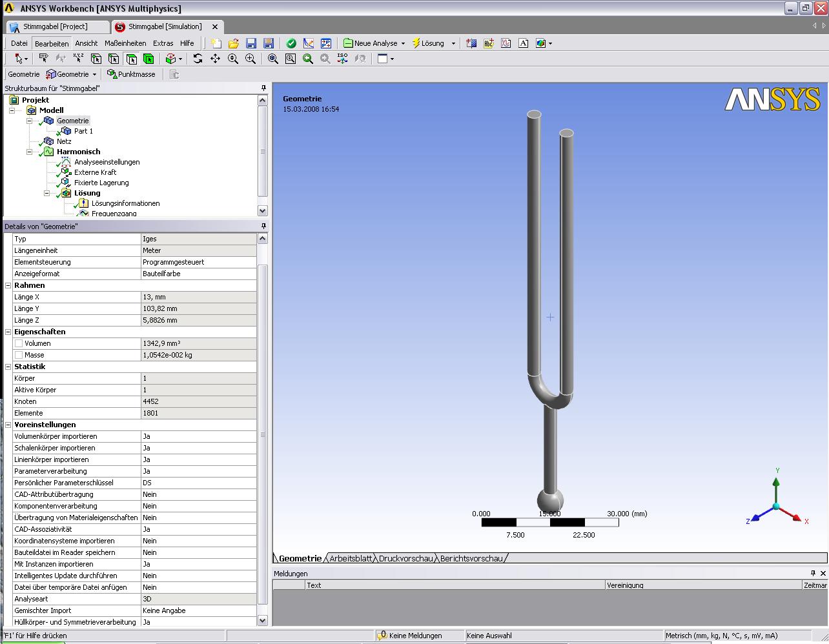Click the zoom to fit icon
The width and height of the screenshot is (829, 644).
273,59
